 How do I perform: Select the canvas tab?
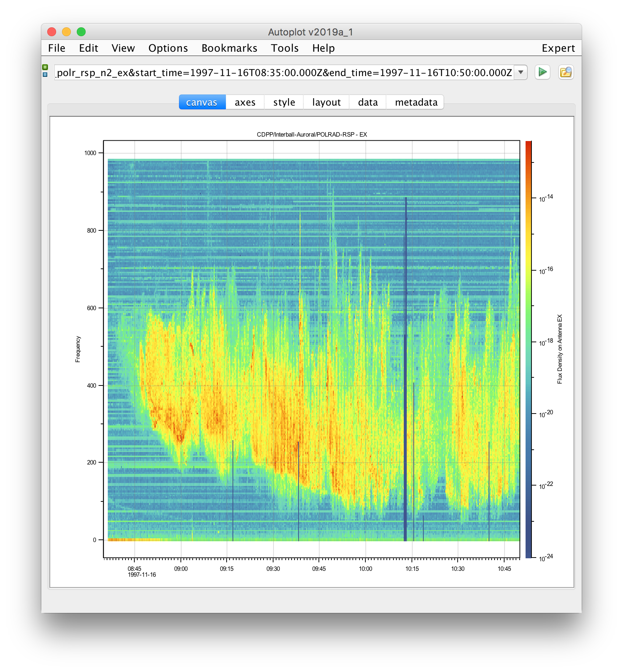pyautogui.click(x=202, y=102)
